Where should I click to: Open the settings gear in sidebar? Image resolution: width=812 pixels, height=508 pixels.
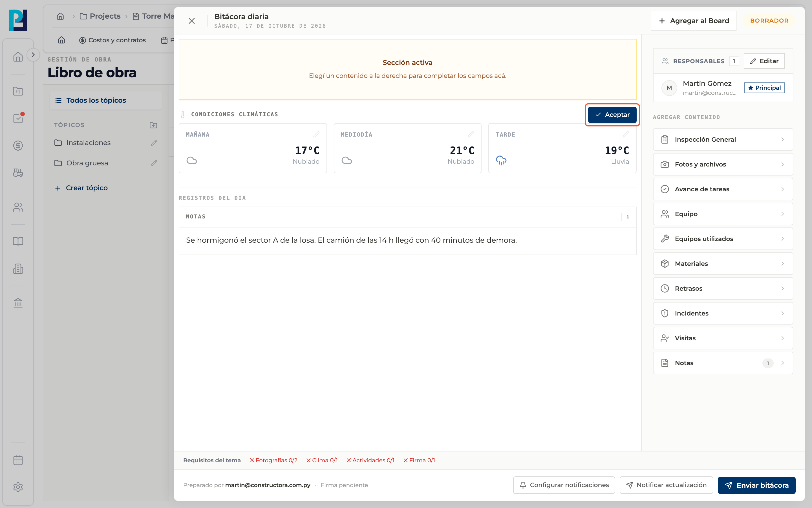(x=18, y=487)
